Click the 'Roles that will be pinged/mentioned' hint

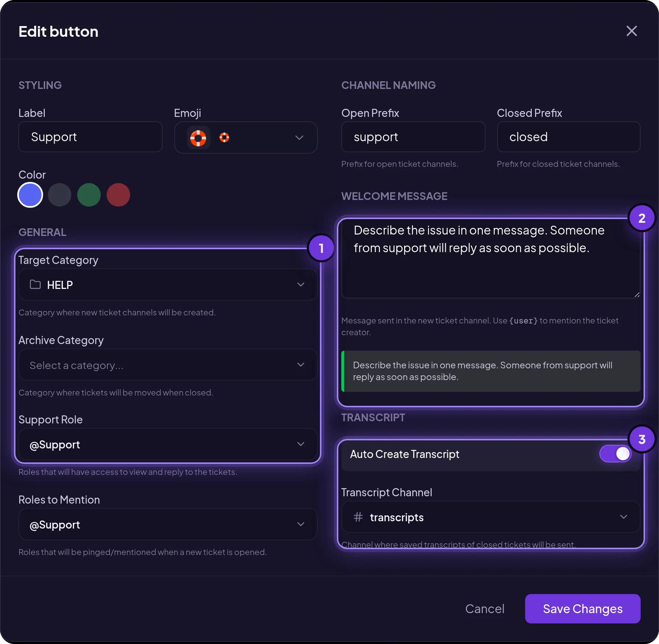(x=143, y=552)
